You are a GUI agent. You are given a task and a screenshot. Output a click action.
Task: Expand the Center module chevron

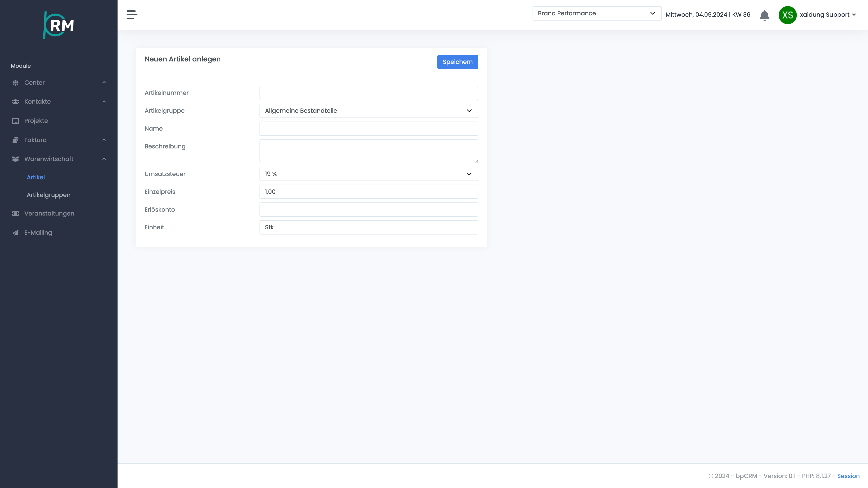104,82
